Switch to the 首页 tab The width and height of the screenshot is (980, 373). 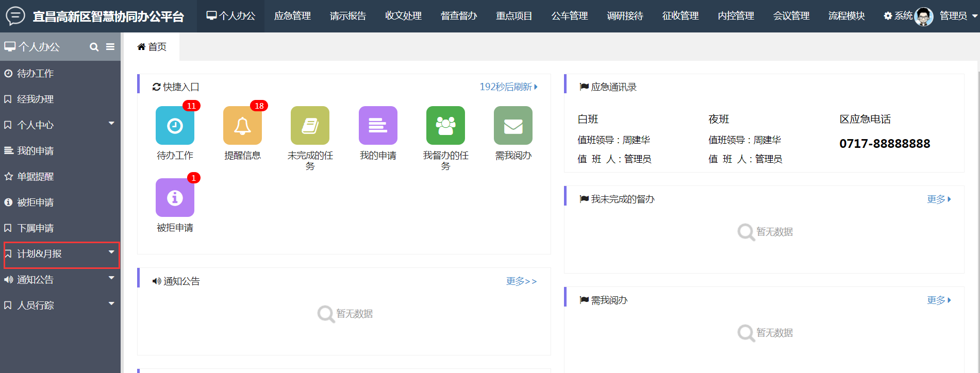click(x=152, y=47)
